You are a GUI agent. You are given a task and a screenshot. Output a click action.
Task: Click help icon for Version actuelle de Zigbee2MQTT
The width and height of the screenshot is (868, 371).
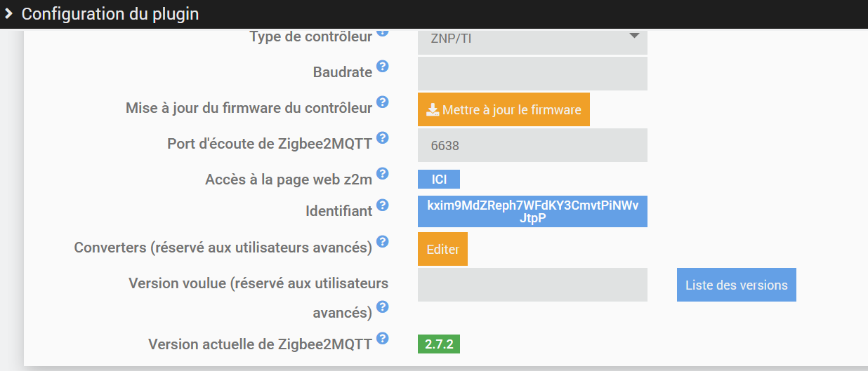pyautogui.click(x=382, y=339)
